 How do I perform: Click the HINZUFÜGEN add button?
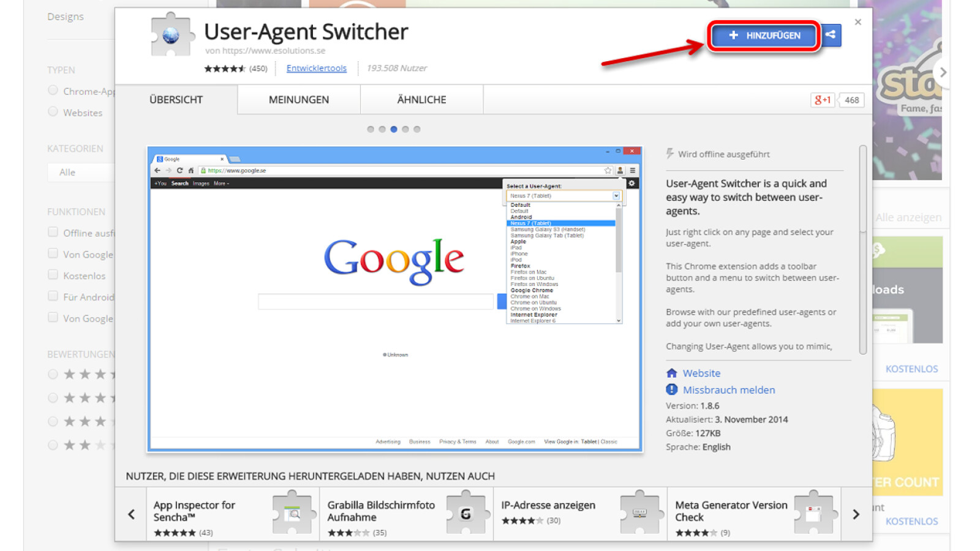click(x=764, y=36)
